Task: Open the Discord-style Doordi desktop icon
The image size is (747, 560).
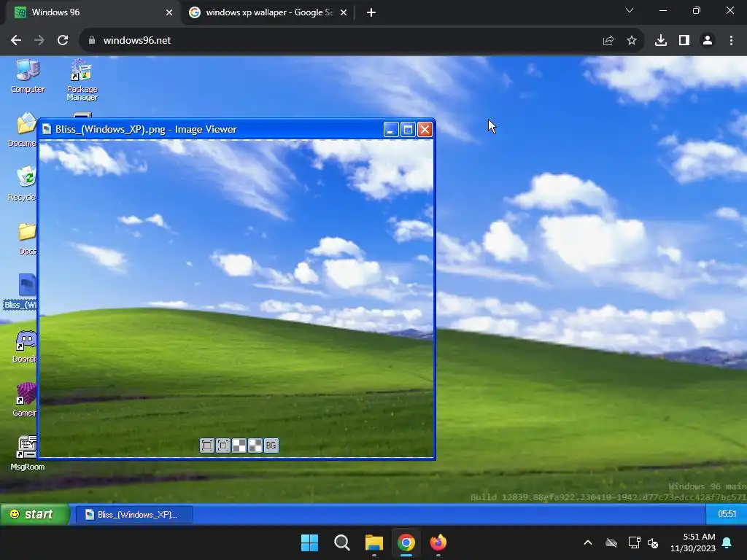Action: click(x=25, y=346)
